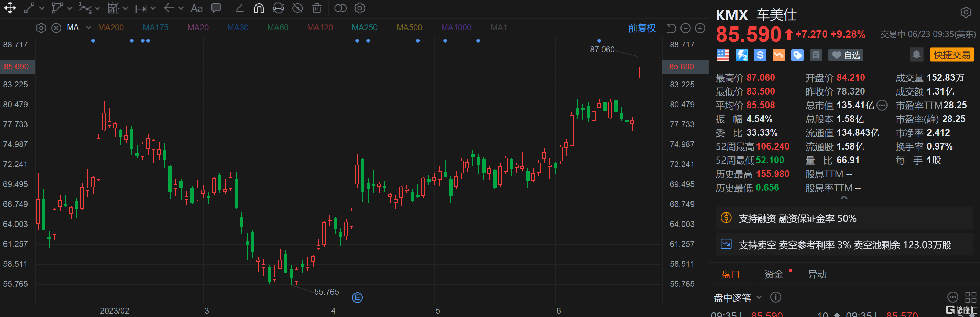
Task: Click the 52周最高 106.240 value
Action: [772, 146]
